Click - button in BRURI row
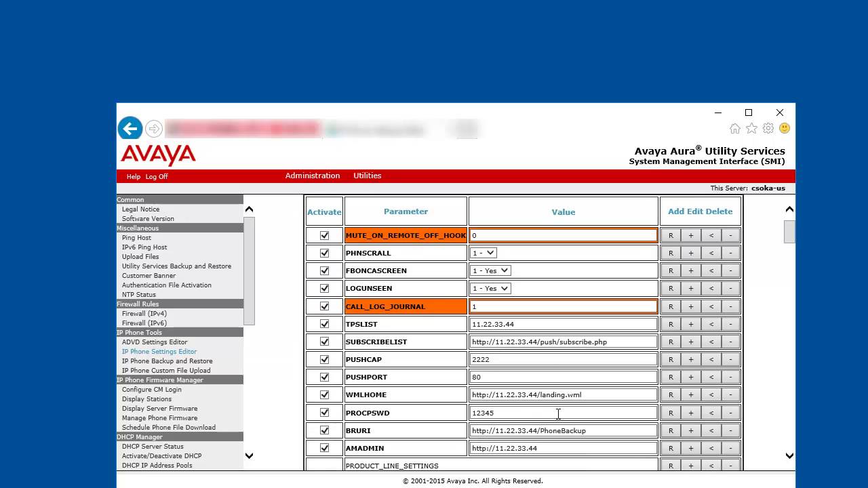This screenshot has height=488, width=868. (x=730, y=430)
